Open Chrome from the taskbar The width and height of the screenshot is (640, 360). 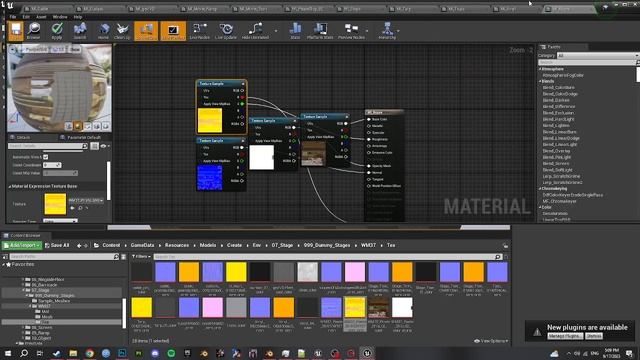pyautogui.click(x=89, y=353)
